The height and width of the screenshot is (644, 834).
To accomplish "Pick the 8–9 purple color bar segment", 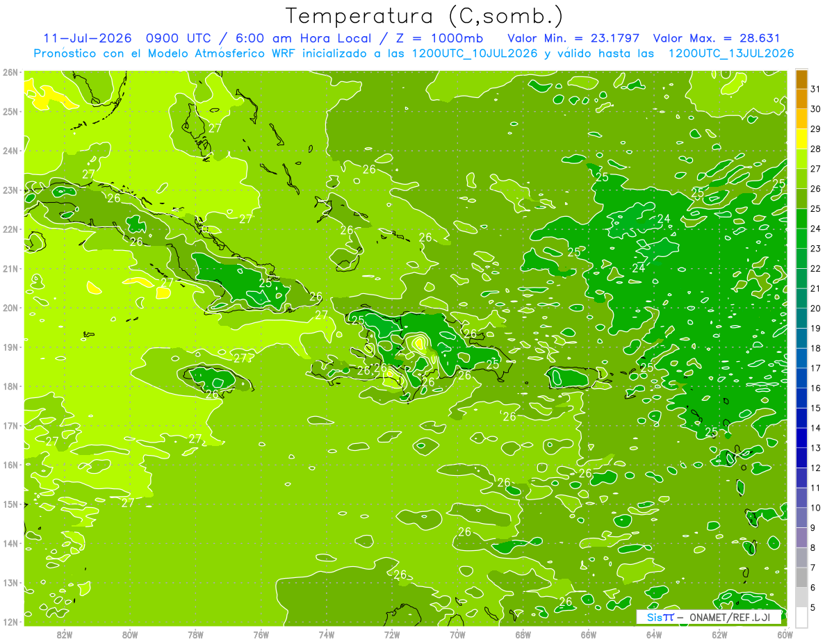I will [x=801, y=537].
